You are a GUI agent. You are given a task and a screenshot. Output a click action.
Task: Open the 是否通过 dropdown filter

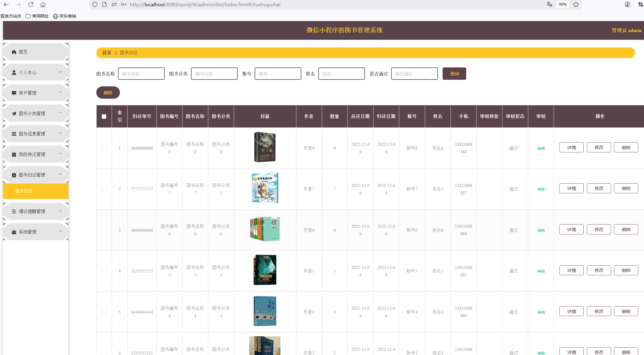tap(414, 74)
